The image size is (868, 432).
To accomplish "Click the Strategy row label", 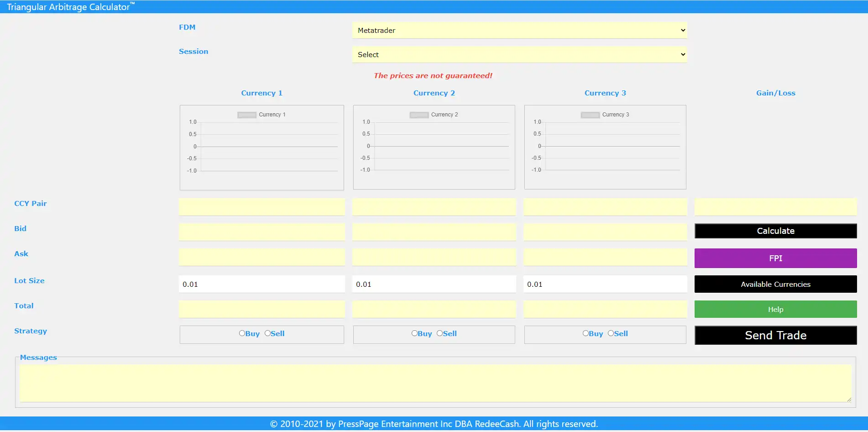I will 31,331.
